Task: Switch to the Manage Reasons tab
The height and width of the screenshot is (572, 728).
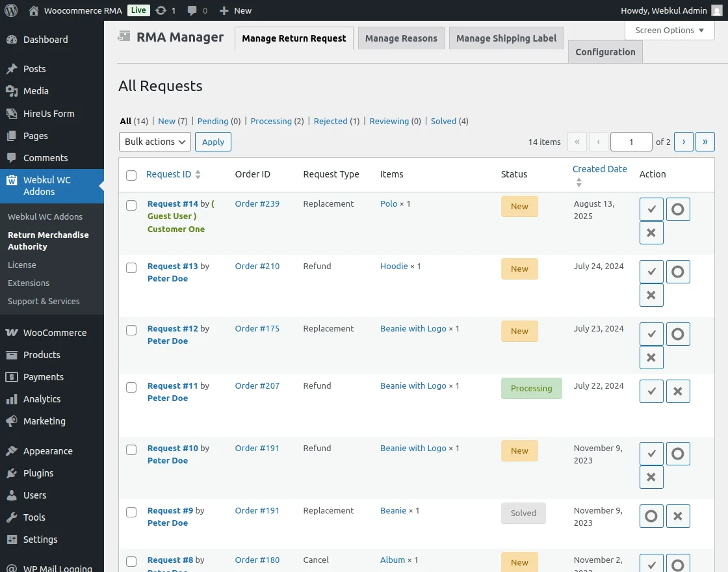Action: pyautogui.click(x=401, y=38)
